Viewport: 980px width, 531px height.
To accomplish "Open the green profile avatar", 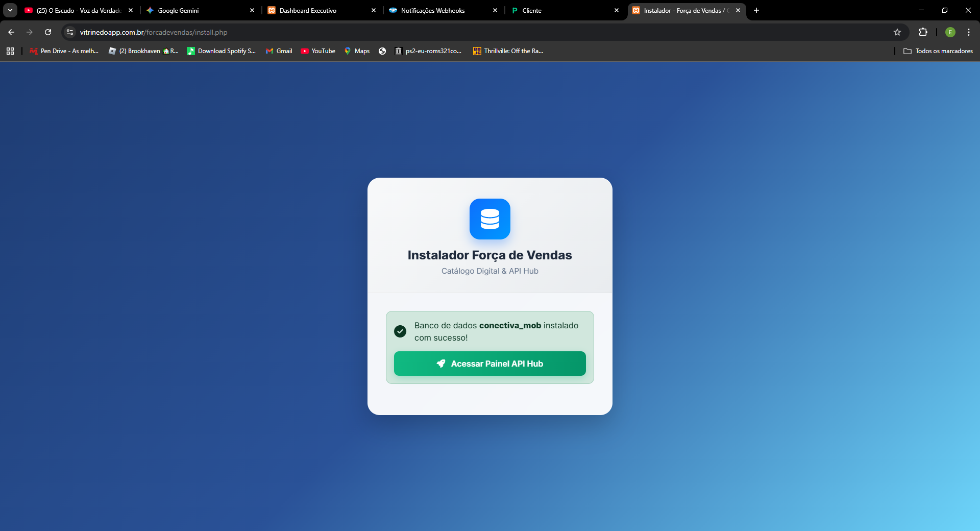I will click(x=950, y=32).
